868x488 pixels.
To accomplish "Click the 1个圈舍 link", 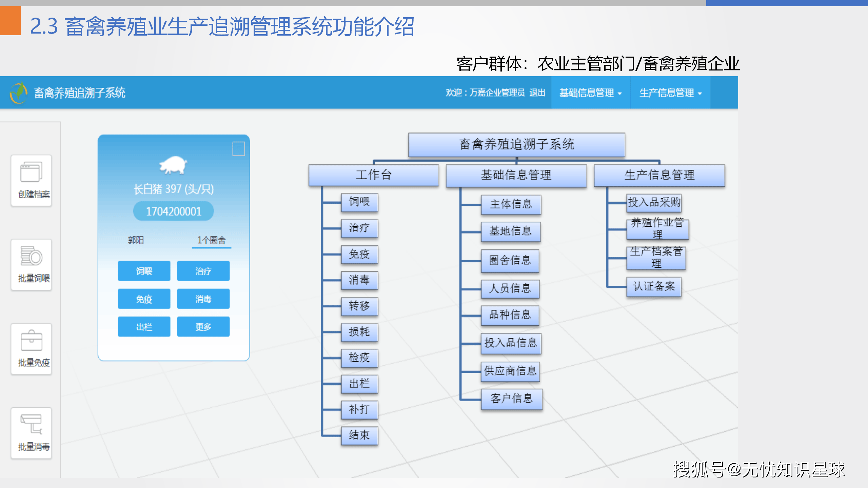I will tap(212, 240).
